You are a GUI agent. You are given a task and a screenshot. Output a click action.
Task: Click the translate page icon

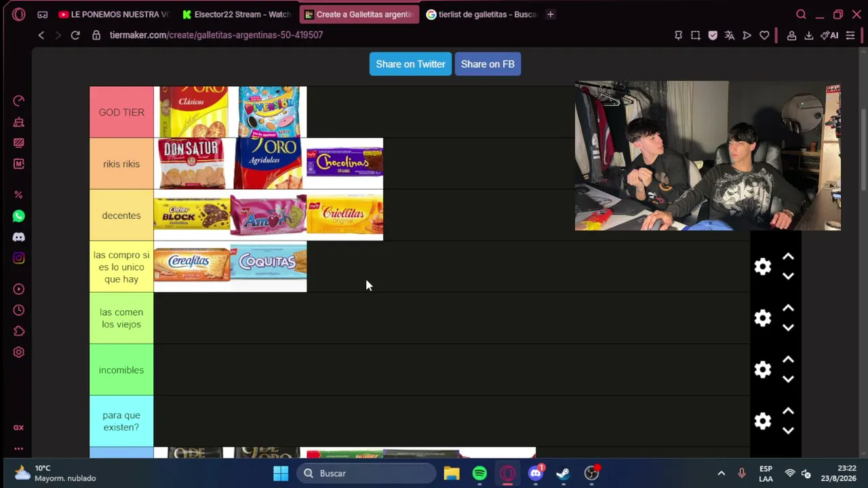tap(730, 35)
